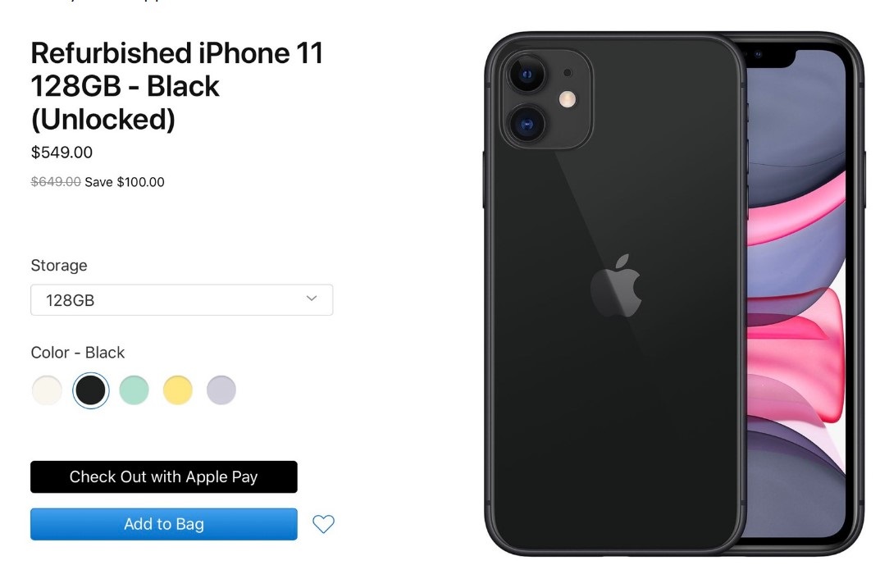The width and height of the screenshot is (889, 588).
Task: Choose the green color option
Action: pyautogui.click(x=134, y=390)
